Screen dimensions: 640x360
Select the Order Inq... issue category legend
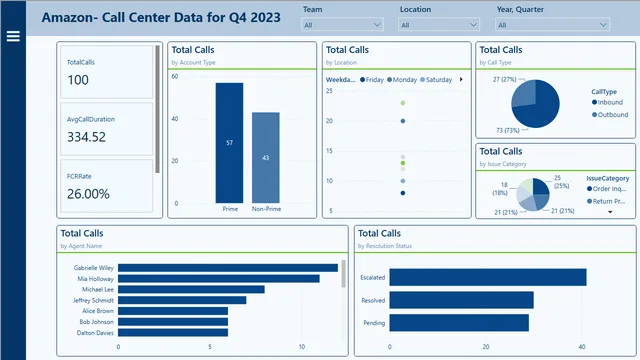(x=607, y=189)
